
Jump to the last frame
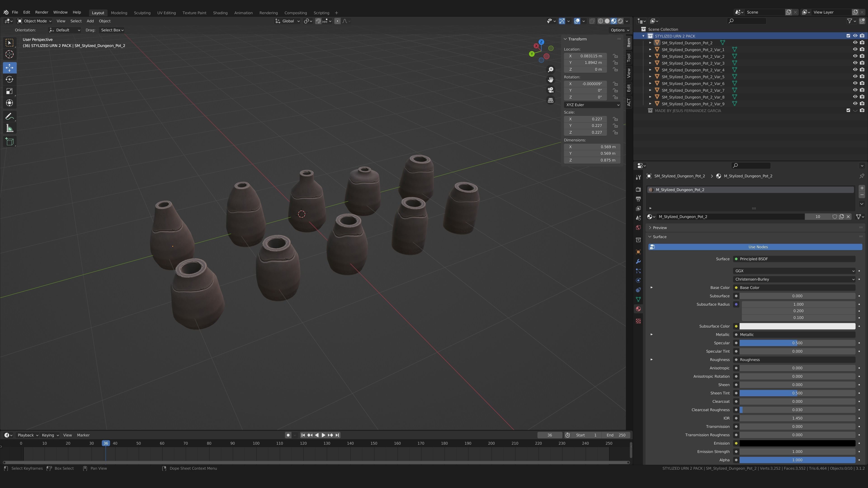(x=337, y=435)
